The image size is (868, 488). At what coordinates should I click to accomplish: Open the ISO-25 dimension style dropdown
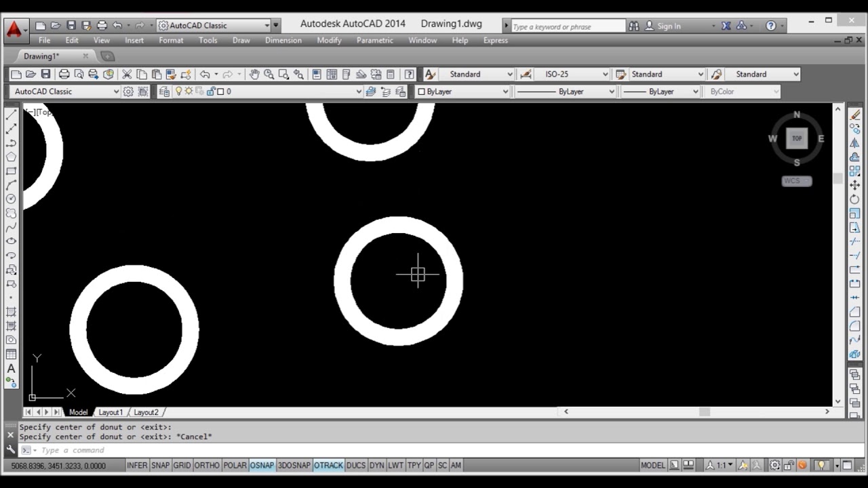pyautogui.click(x=572, y=74)
